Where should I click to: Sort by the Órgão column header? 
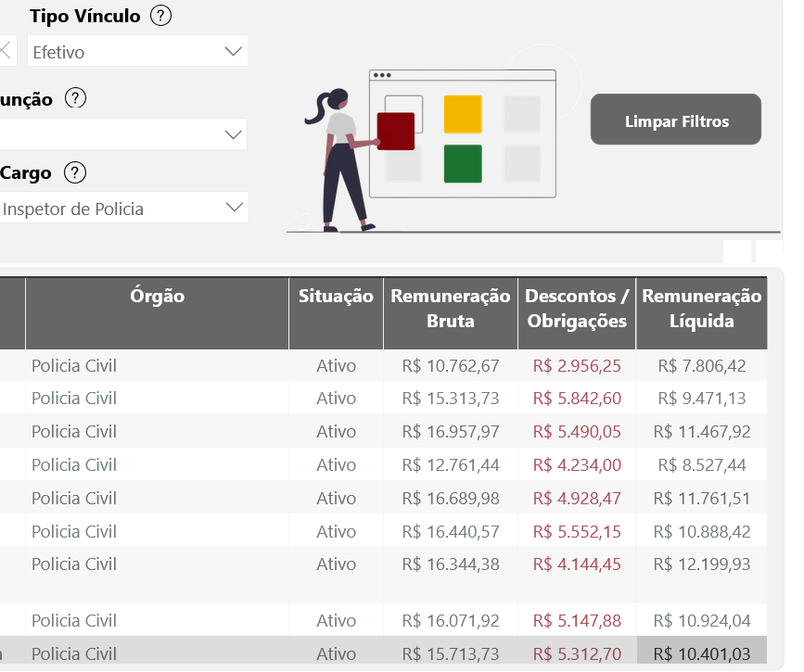[157, 297]
